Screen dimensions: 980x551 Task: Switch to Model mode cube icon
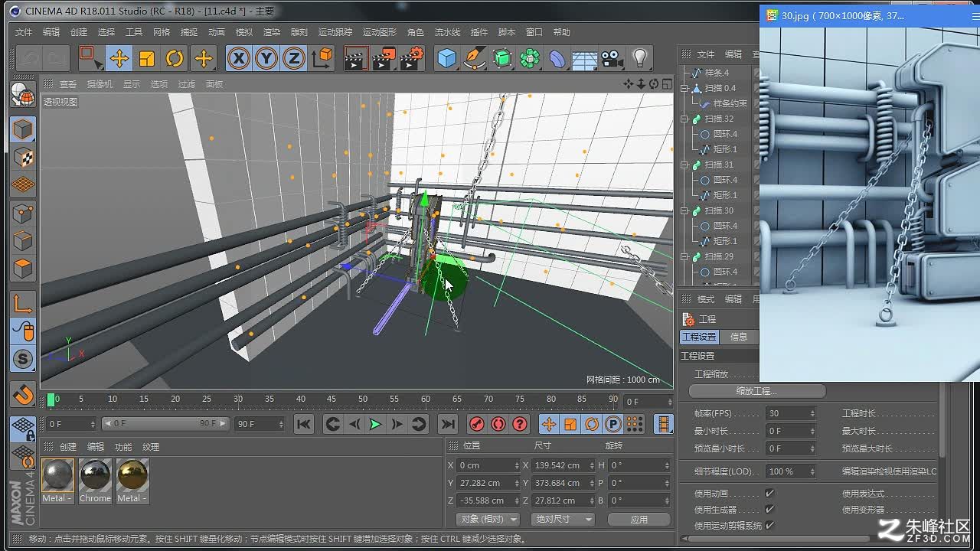point(23,129)
